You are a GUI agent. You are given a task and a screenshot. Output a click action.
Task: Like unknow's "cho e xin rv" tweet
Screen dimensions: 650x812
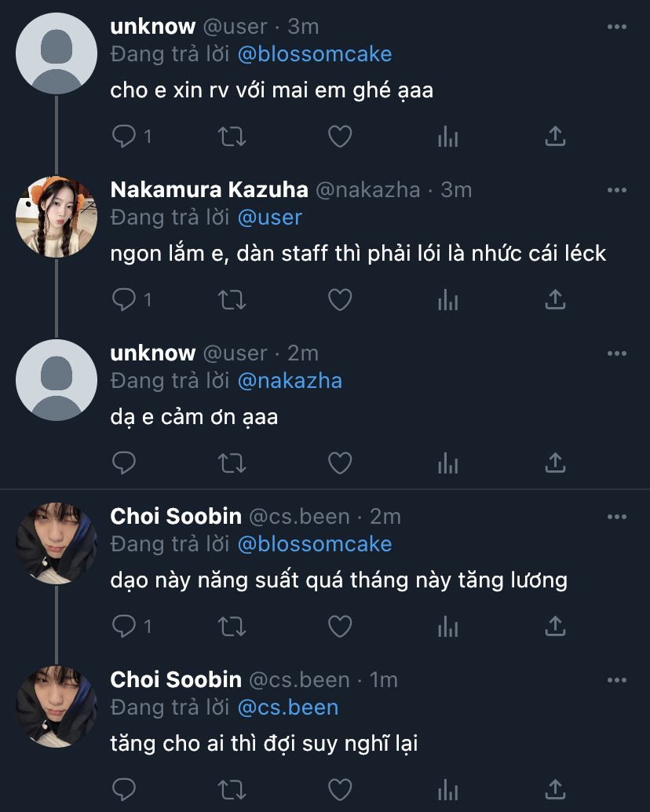click(x=339, y=137)
